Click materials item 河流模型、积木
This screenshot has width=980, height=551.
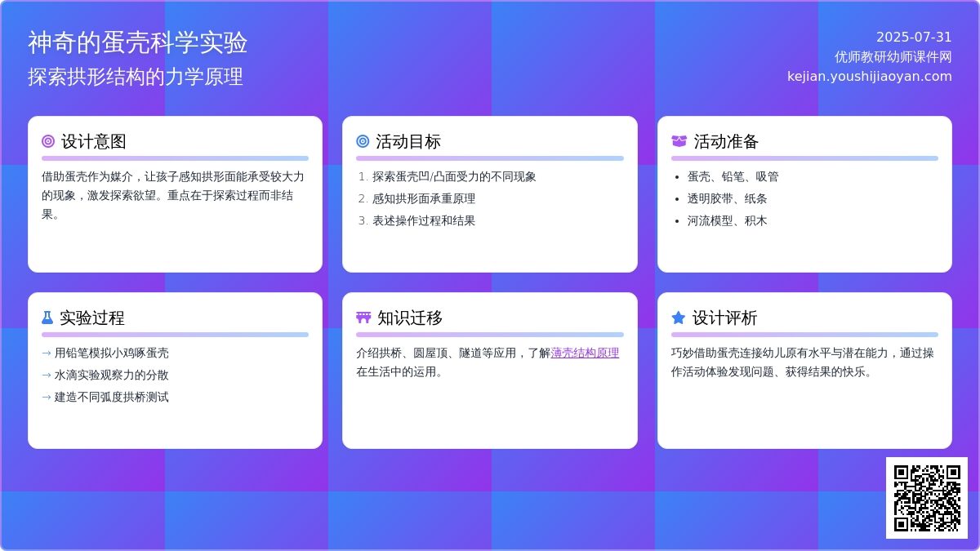click(728, 220)
